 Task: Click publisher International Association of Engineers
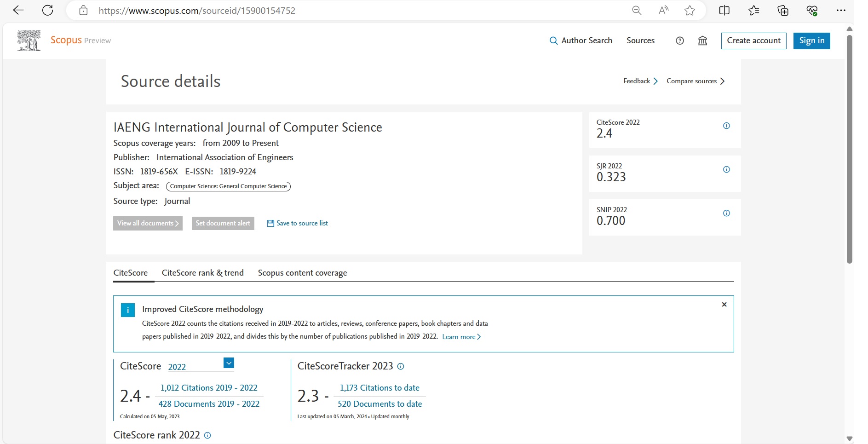pos(224,157)
